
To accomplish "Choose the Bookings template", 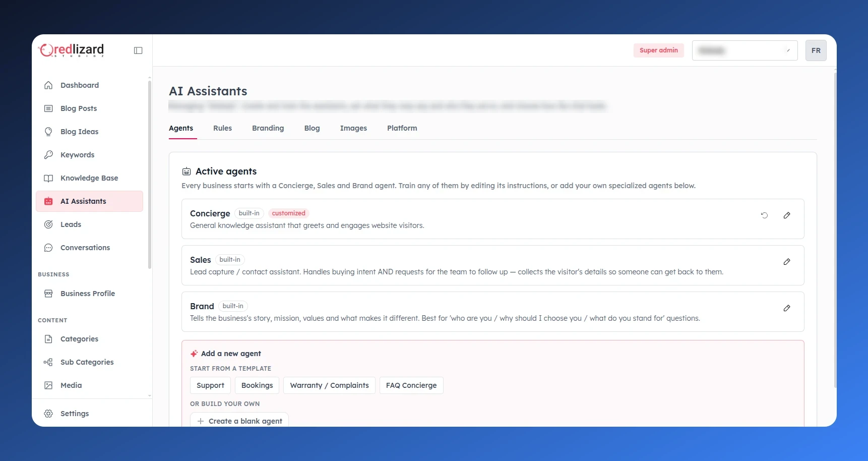I will [x=257, y=385].
